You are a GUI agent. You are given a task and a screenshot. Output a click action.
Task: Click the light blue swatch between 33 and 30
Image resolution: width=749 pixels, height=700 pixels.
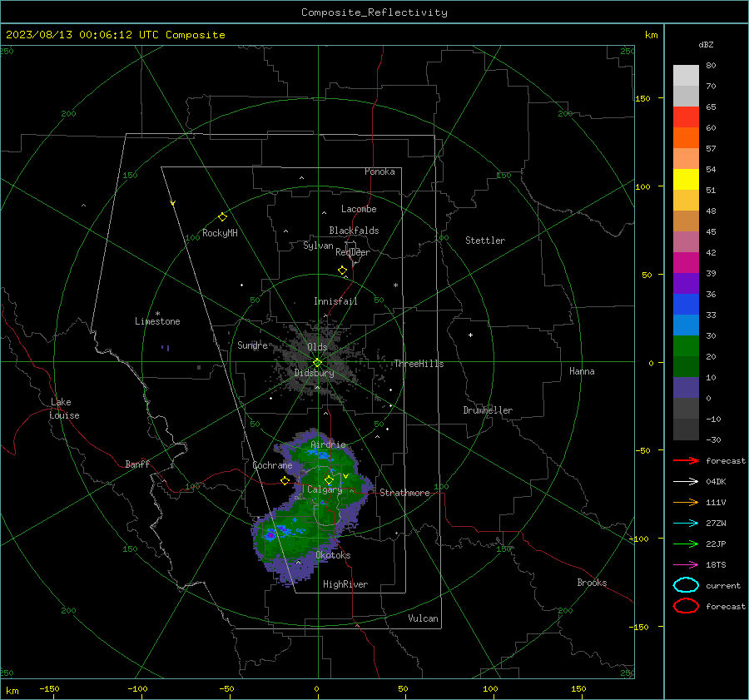point(686,325)
